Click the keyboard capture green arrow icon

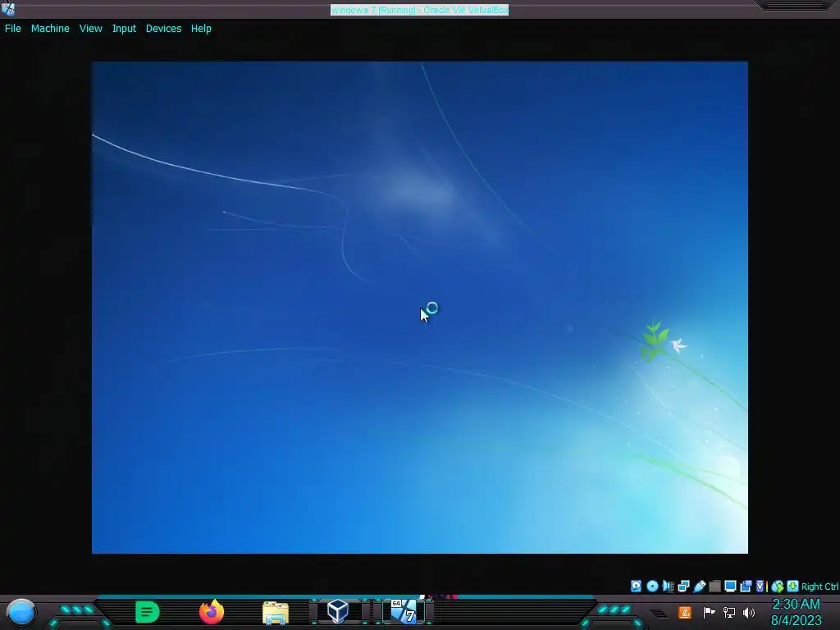[x=792, y=586]
